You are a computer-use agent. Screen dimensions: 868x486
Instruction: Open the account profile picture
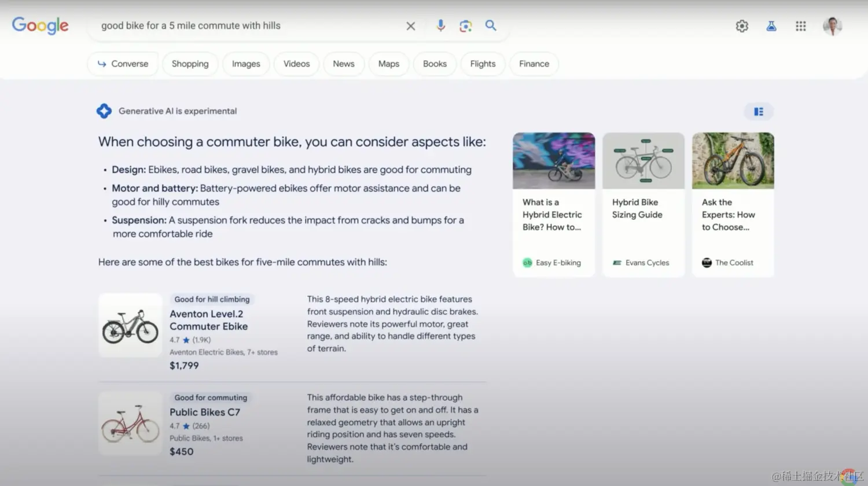pos(832,26)
